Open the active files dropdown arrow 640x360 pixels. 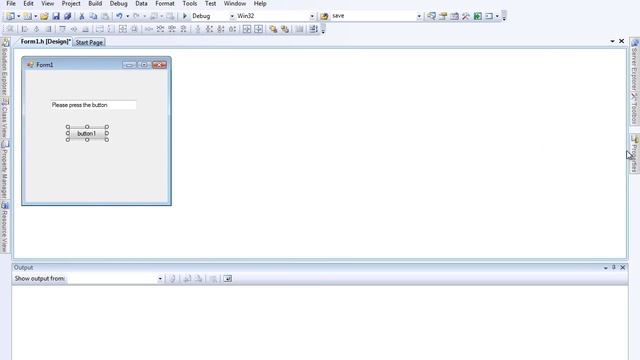point(612,41)
